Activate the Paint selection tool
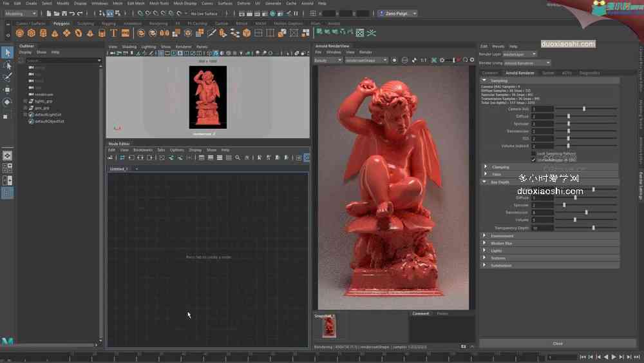This screenshot has height=363, width=644. (7, 77)
